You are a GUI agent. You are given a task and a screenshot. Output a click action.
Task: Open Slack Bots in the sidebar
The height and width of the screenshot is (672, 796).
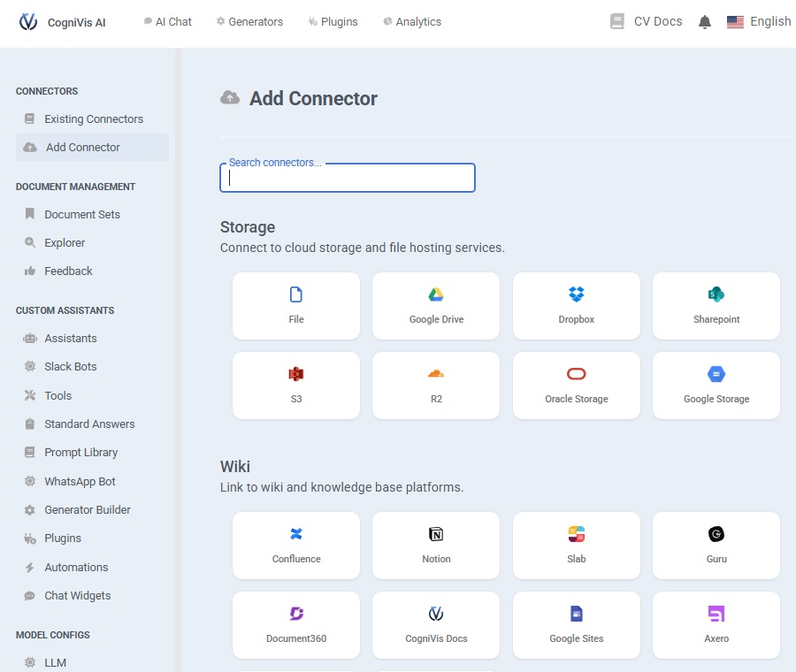pos(71,367)
